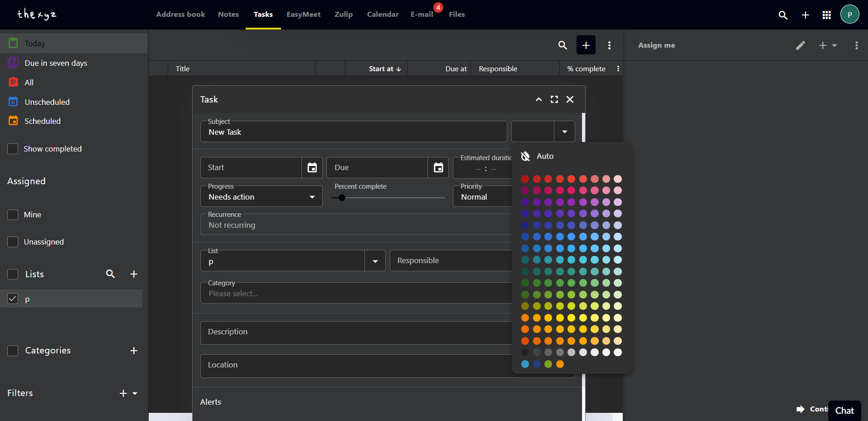Open the Filters add dropdown arrow
Image resolution: width=868 pixels, height=421 pixels.
pos(135,393)
